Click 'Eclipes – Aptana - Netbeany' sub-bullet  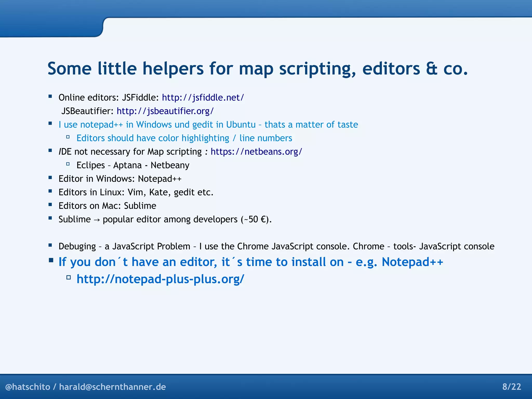click(133, 165)
